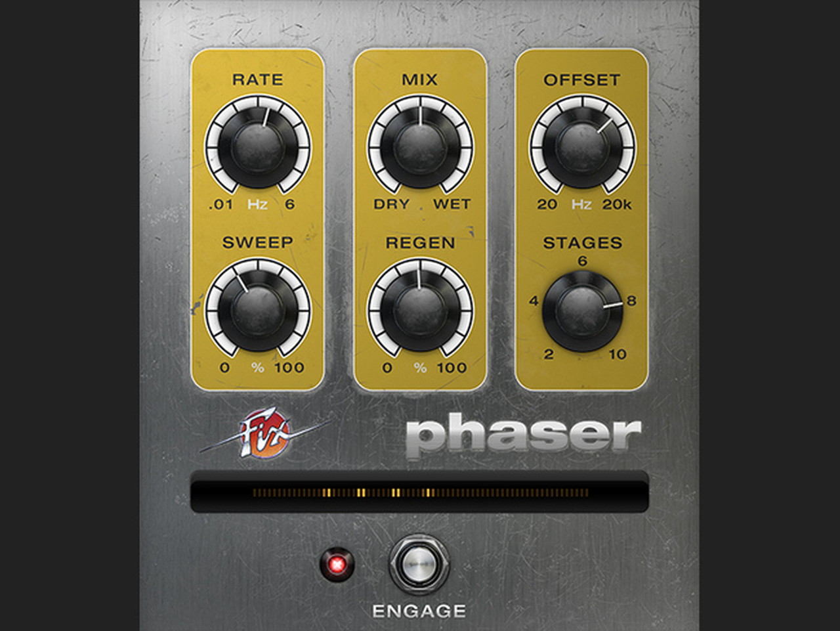Click the DRY label under MIX
Screen dimensions: 840x631
click(x=392, y=204)
